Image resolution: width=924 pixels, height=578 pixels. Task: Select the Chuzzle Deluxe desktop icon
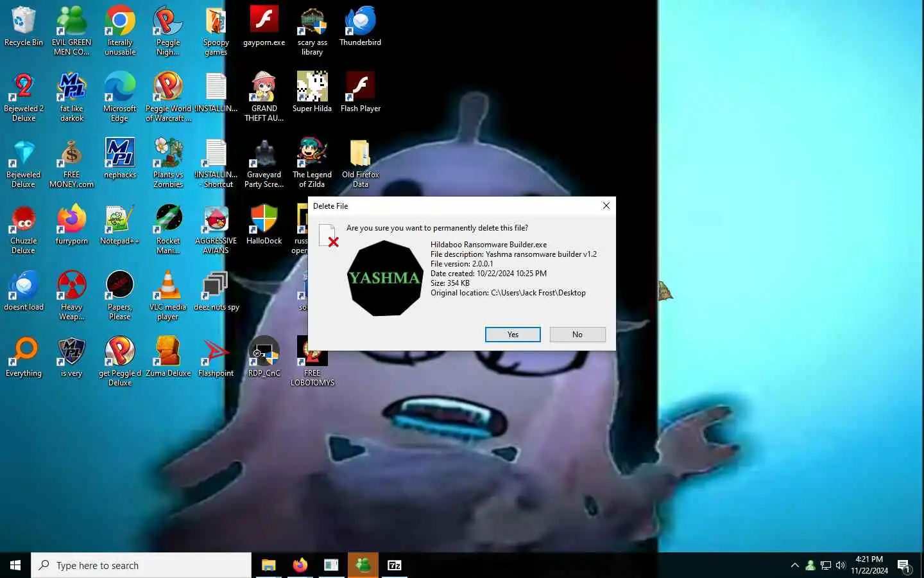point(24,229)
